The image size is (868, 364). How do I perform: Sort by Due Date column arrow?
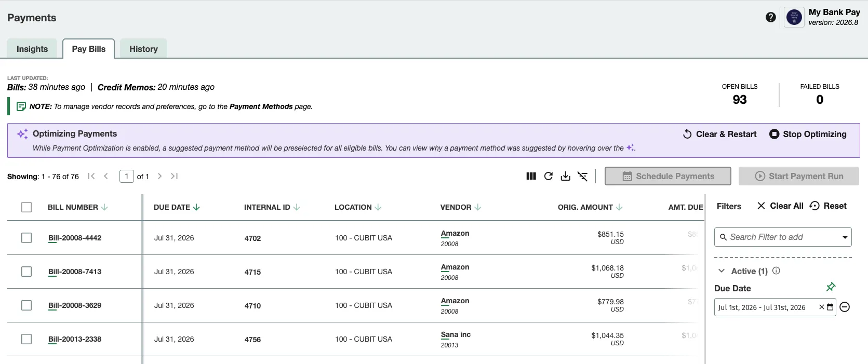point(196,207)
